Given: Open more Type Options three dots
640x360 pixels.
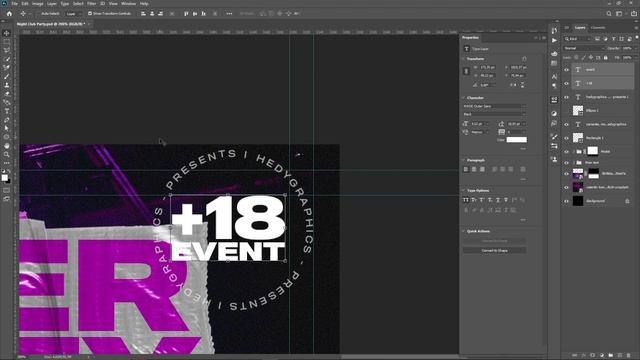Looking at the screenshot, I should click(523, 220).
